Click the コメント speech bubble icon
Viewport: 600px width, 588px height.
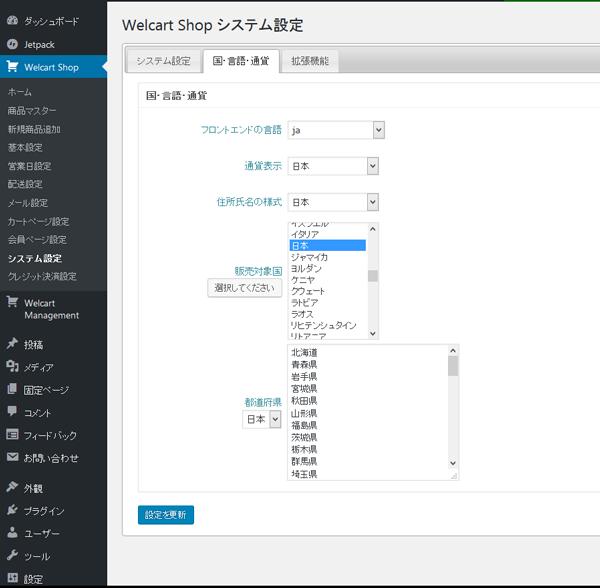12,412
